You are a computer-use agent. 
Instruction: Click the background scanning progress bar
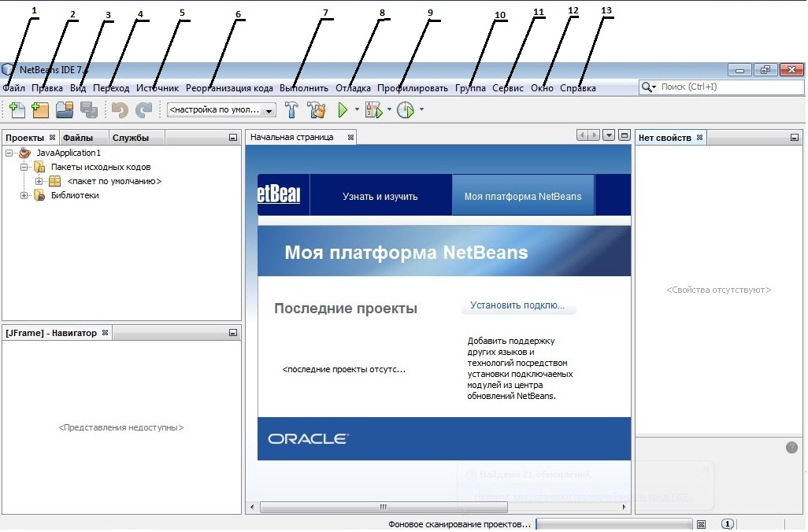click(613, 524)
